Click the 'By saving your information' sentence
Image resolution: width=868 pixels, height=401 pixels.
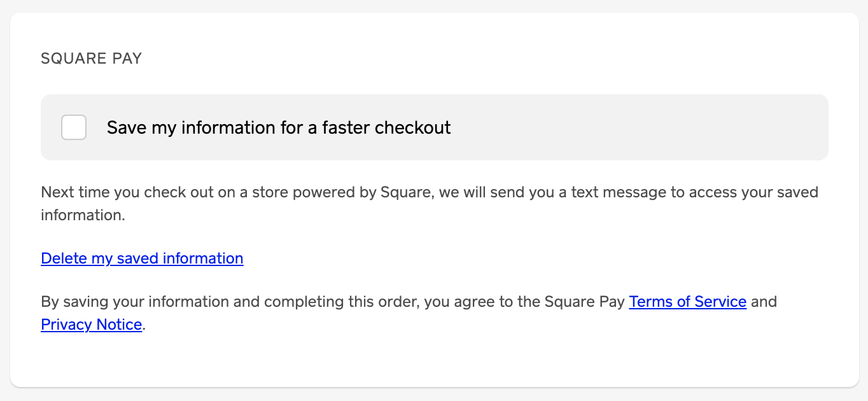pyautogui.click(x=409, y=313)
